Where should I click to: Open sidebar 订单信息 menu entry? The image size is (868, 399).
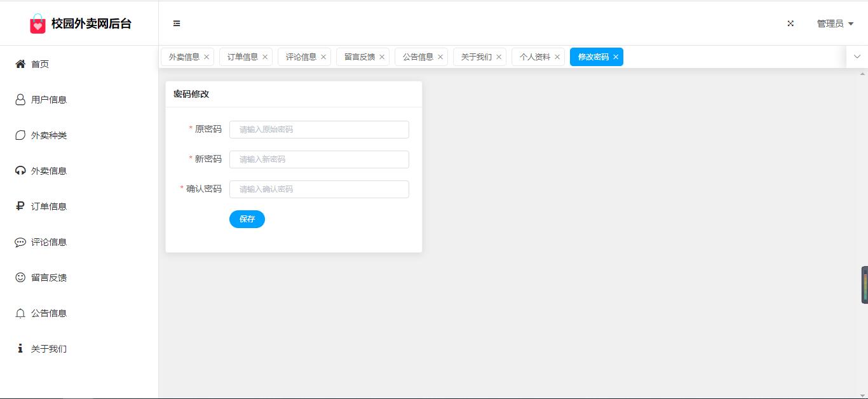[x=79, y=206]
